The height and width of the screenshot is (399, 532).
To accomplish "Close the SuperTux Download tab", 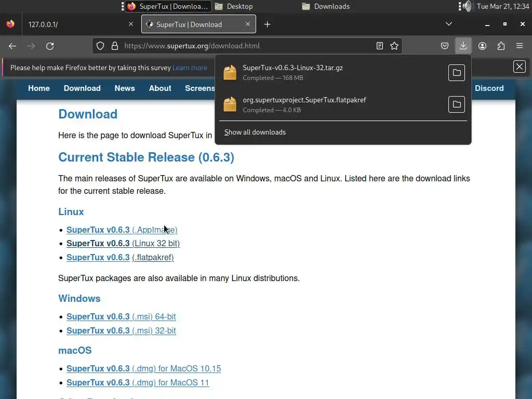I will pyautogui.click(x=248, y=24).
